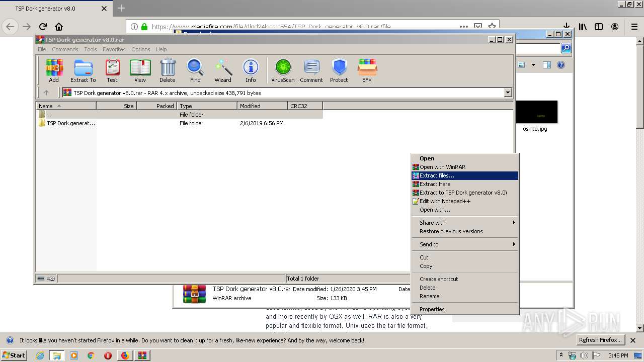Choose Edit with Notepad++
Screen dimensions: 644x362
point(465,201)
